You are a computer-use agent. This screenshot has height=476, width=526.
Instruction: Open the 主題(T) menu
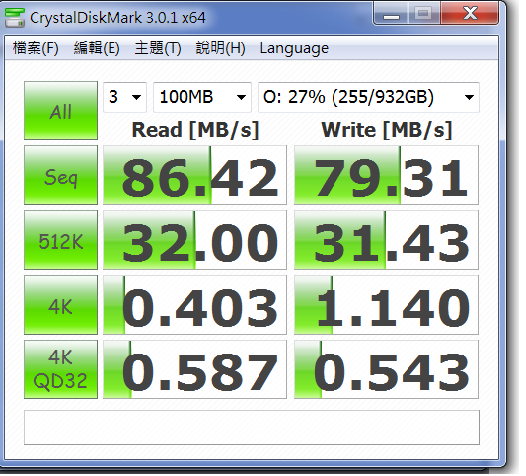(158, 48)
